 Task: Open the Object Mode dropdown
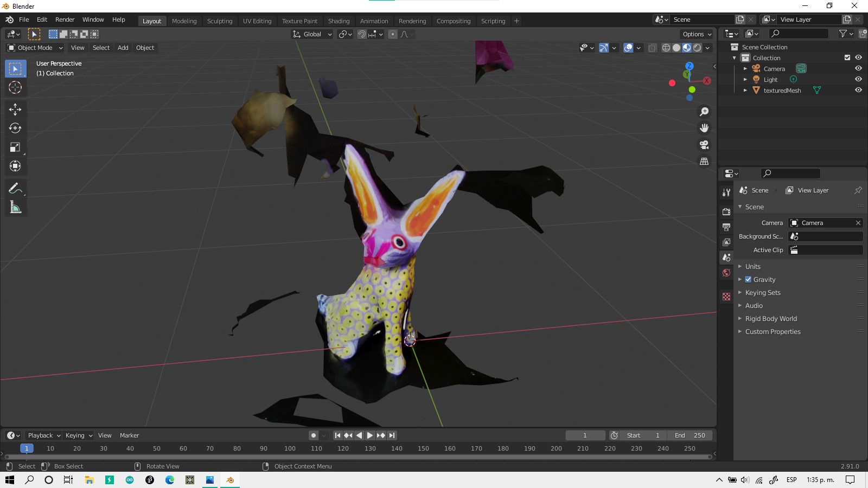coord(35,48)
